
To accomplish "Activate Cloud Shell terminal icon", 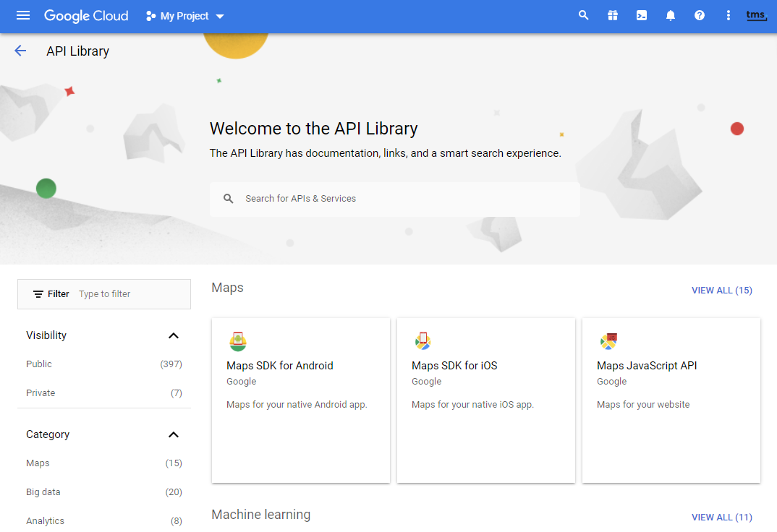I will (x=642, y=15).
